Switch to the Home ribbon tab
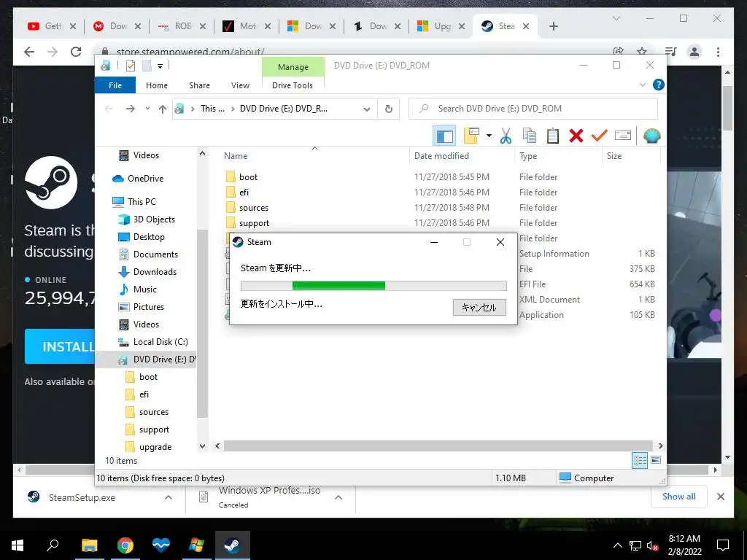Image resolution: width=747 pixels, height=560 pixels. click(157, 85)
